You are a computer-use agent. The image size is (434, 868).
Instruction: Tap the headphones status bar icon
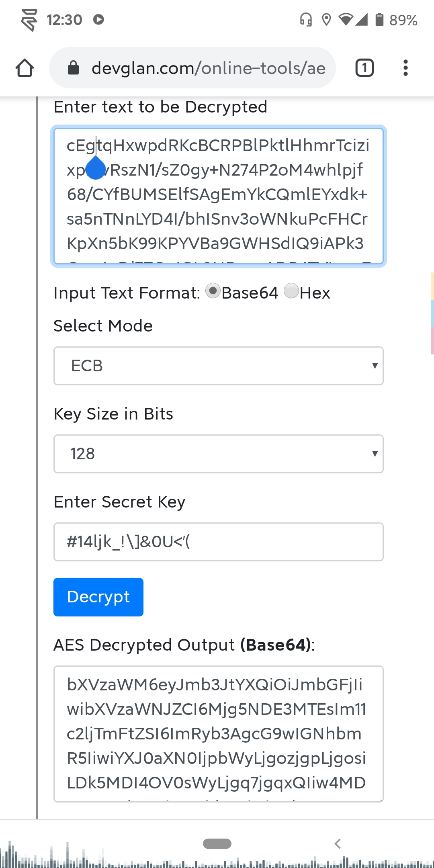click(306, 19)
